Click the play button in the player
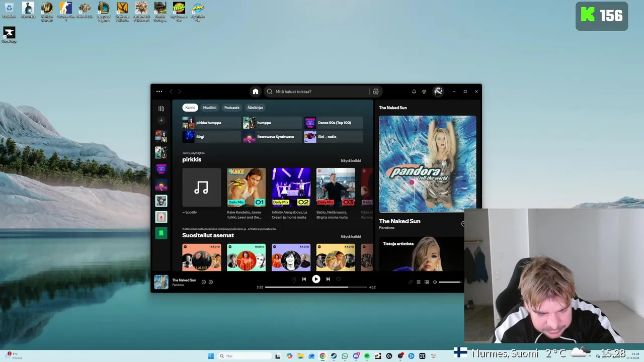Image resolution: width=644 pixels, height=362 pixels. [x=316, y=279]
